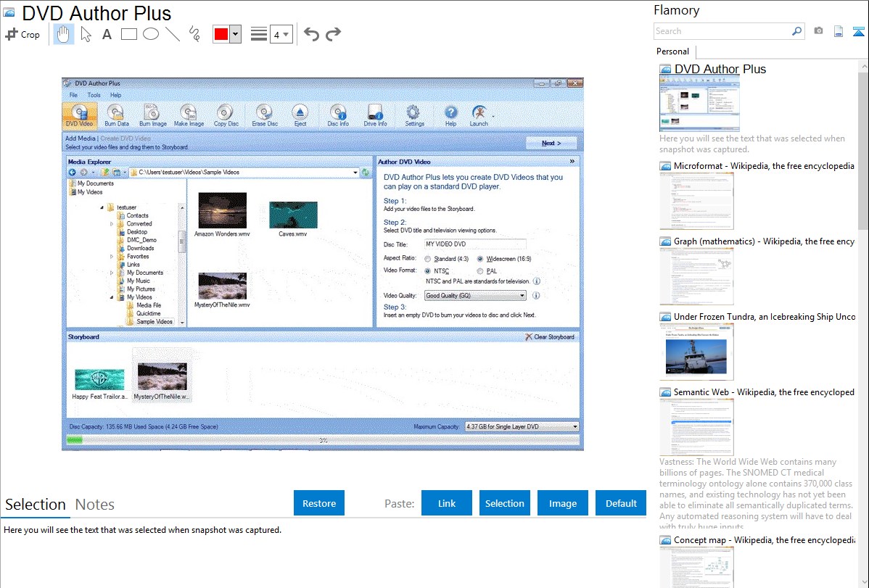869x588 pixels.
Task: Select the straight line tool
Action: tap(173, 34)
